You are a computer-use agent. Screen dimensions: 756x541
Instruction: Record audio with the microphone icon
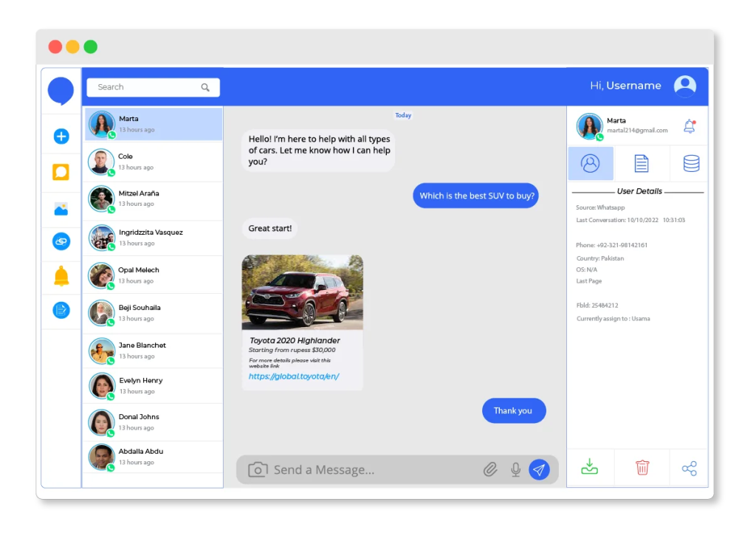515,469
